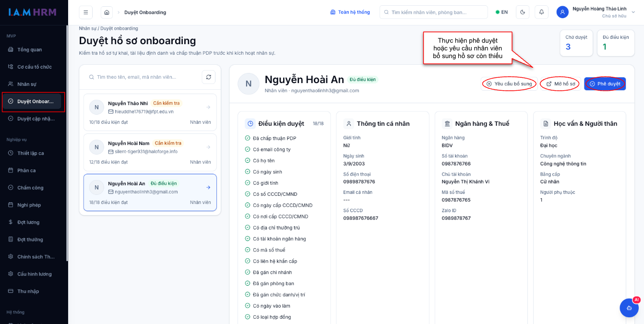Open notifications bell
Image resolution: width=644 pixels, height=324 pixels.
542,12
